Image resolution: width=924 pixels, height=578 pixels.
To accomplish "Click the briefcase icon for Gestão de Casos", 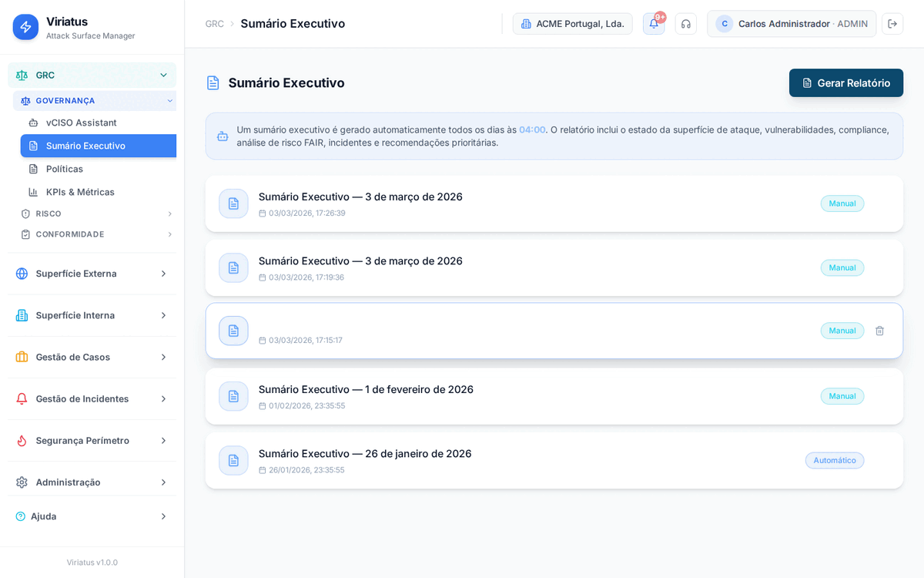I will 22,357.
